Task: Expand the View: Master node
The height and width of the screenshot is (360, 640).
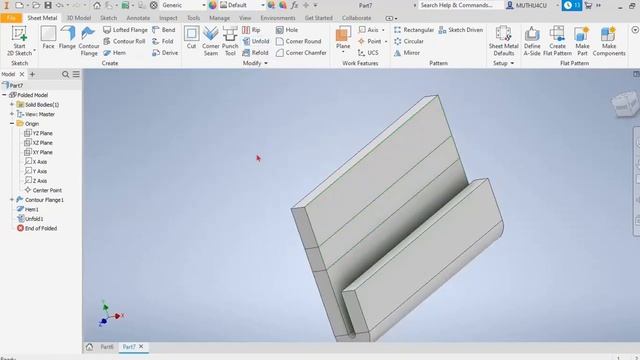Action: coord(12,114)
